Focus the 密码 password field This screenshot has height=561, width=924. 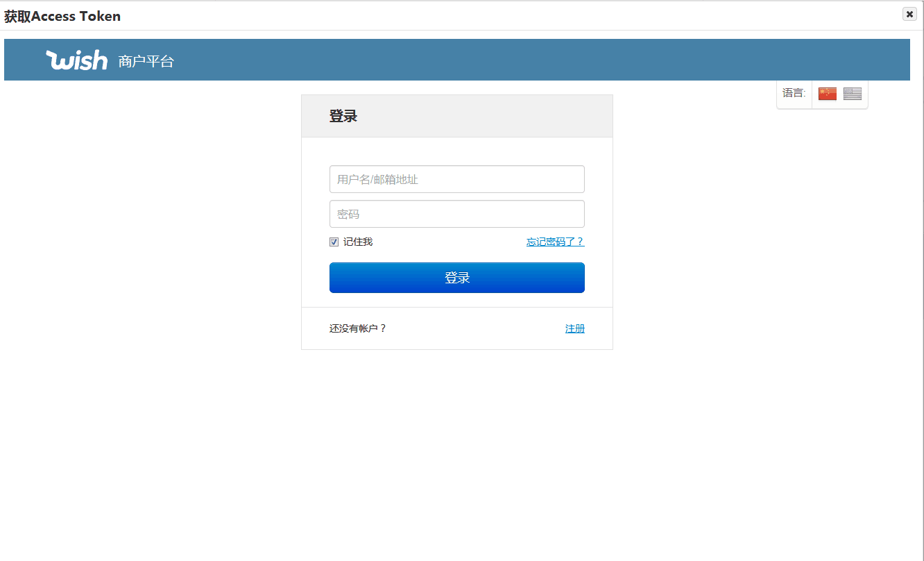click(456, 214)
